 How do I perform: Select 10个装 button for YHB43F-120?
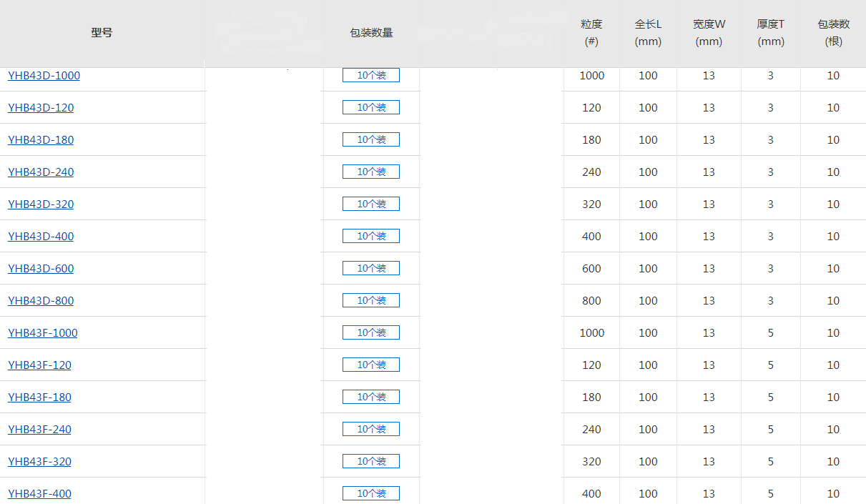[x=371, y=365]
